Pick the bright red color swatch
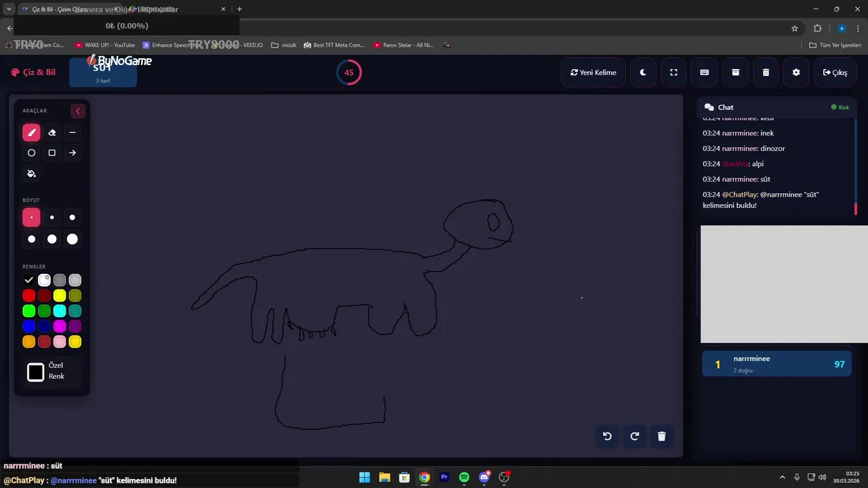Viewport: 868px width, 488px height. click(28, 296)
